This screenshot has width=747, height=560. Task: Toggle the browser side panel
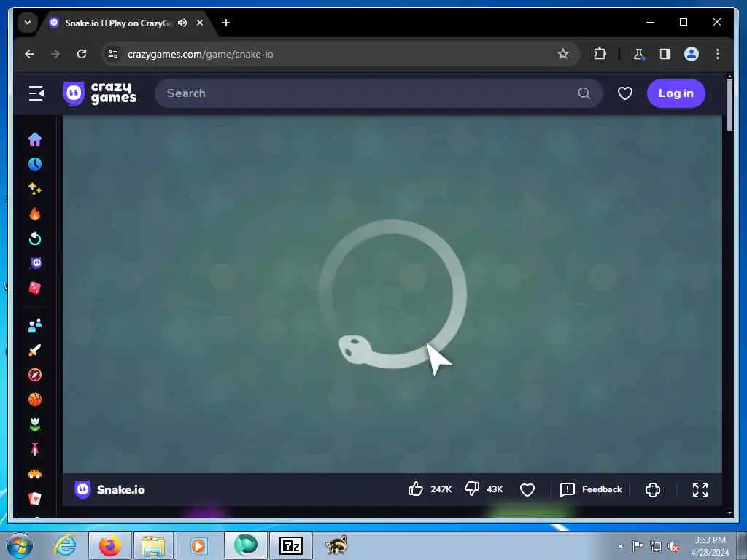[x=665, y=54]
